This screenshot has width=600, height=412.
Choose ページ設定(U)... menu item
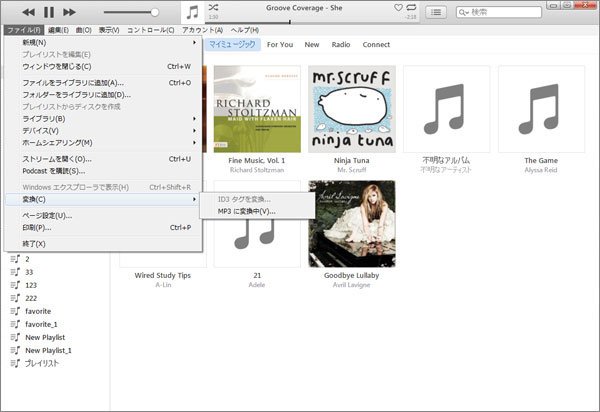103,216
